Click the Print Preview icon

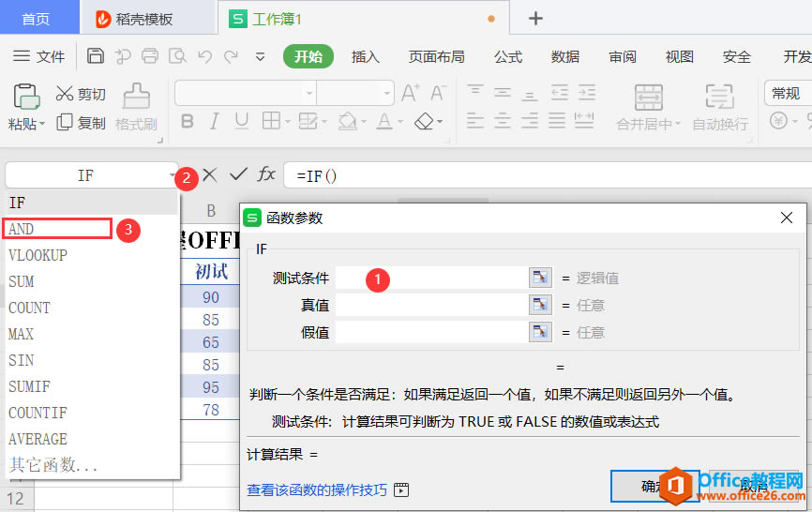(177, 56)
